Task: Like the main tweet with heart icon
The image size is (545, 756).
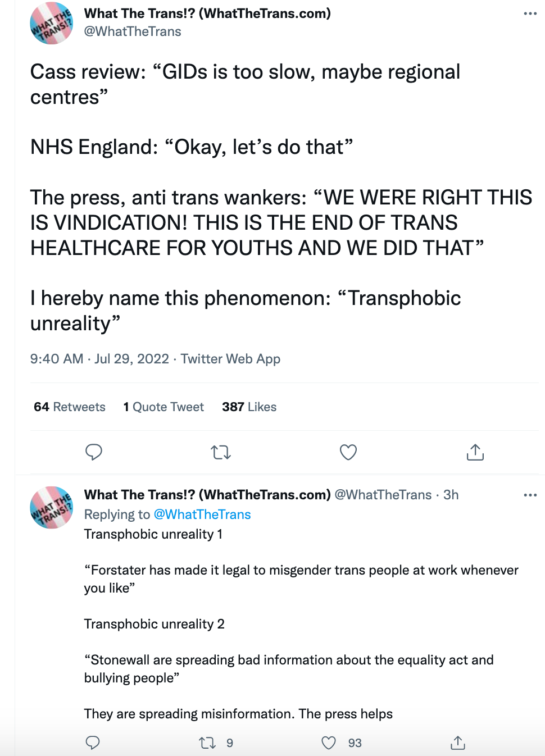Action: click(x=348, y=452)
